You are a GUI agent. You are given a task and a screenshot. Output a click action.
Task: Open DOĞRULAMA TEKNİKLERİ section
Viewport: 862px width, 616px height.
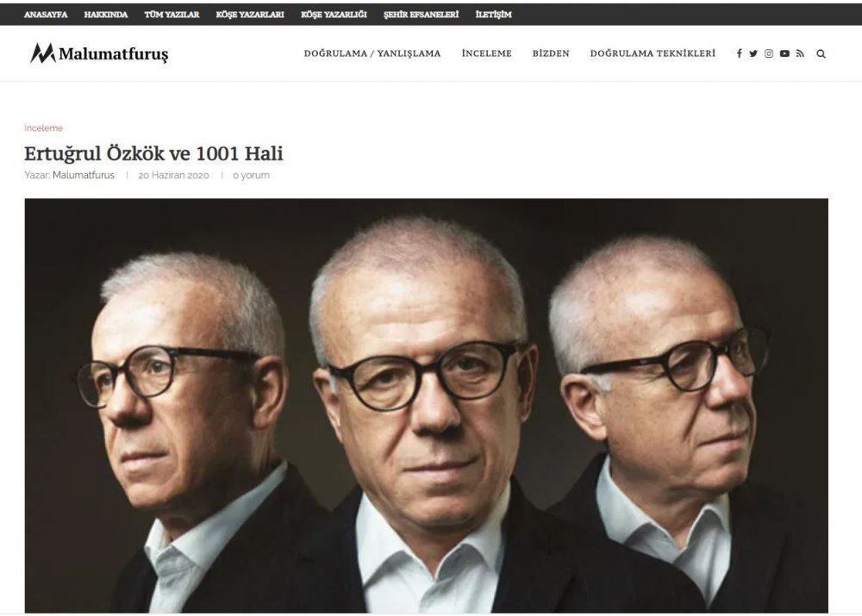[653, 53]
